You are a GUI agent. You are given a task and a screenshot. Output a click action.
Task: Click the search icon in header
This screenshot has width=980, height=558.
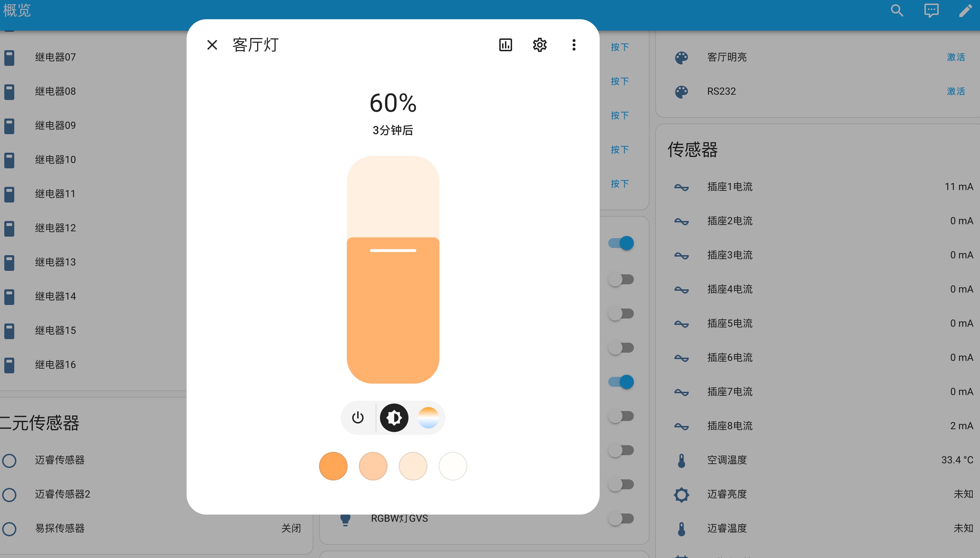pos(897,11)
